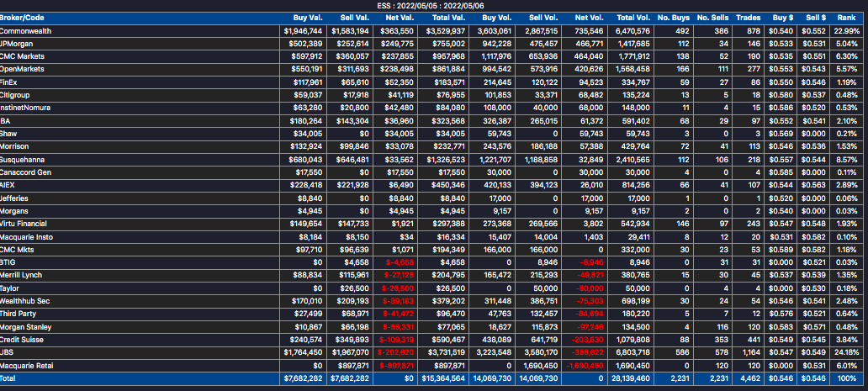Select the Macquarie Retai broker name
This screenshot has height=391, width=868.
(26, 366)
